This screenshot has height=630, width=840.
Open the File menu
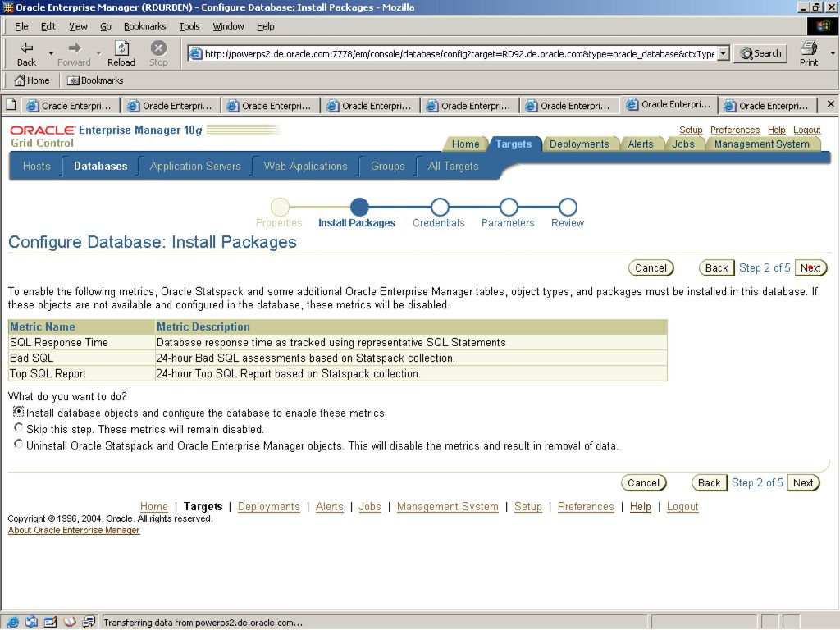21,26
